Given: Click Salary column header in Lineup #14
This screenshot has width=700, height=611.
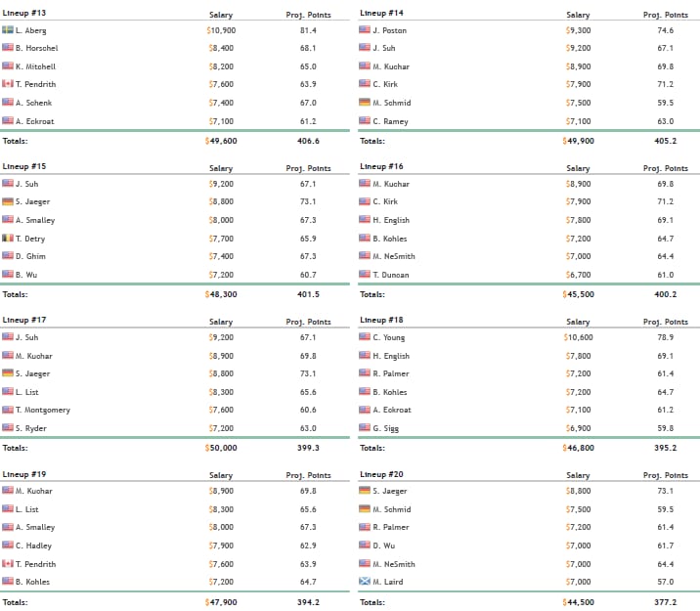Looking at the screenshot, I should tap(578, 15).
